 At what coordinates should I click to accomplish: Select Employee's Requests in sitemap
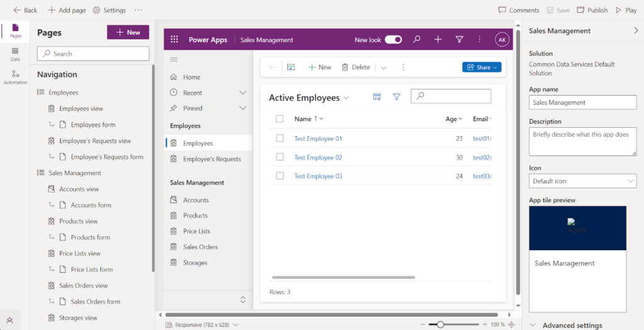coord(211,159)
